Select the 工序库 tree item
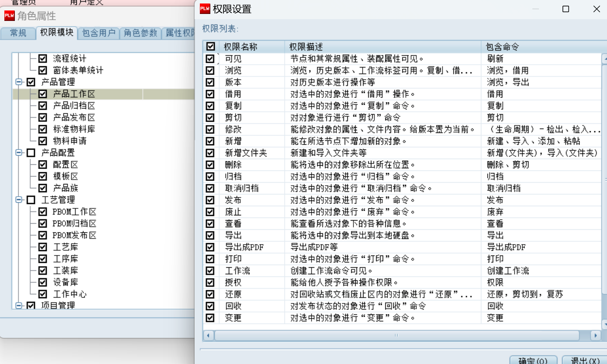Image resolution: width=607 pixels, height=364 pixels. pos(65,259)
